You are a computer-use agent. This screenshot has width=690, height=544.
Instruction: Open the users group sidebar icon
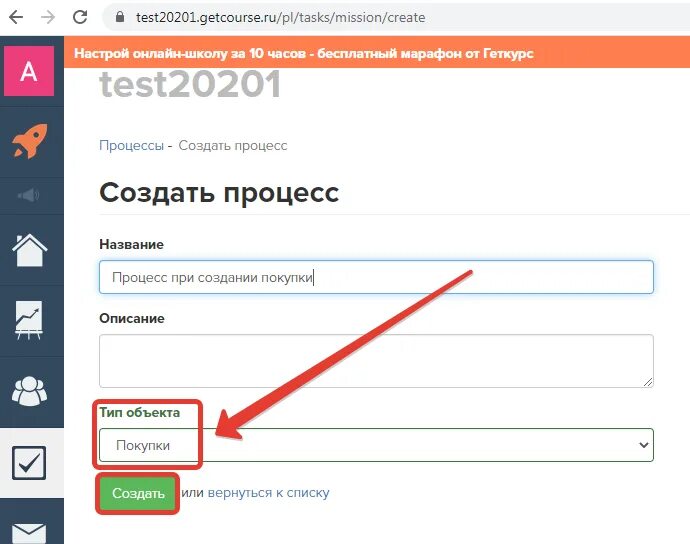[x=29, y=391]
